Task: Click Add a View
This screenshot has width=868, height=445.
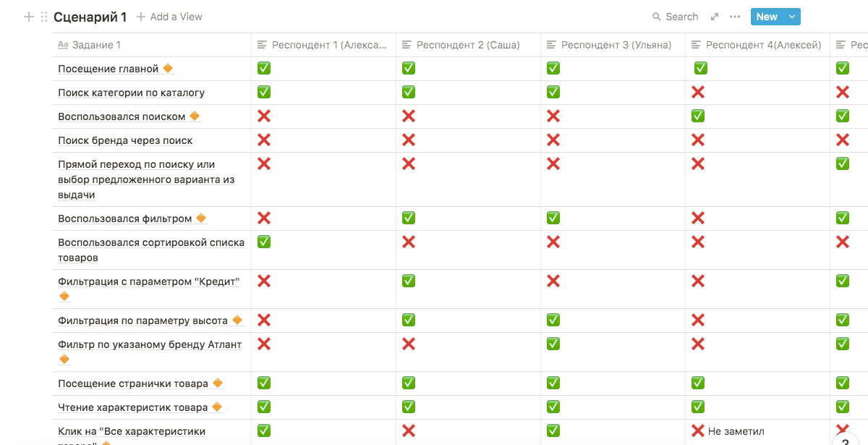Action: pyautogui.click(x=169, y=17)
